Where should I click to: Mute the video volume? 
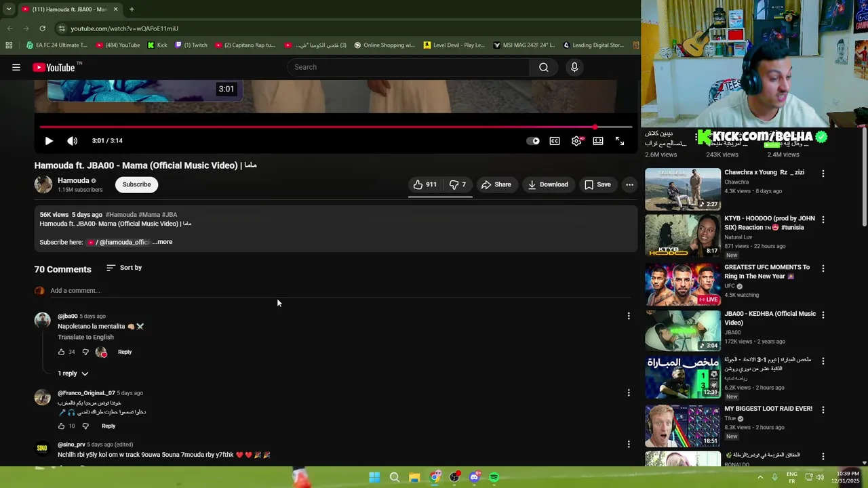(x=73, y=141)
